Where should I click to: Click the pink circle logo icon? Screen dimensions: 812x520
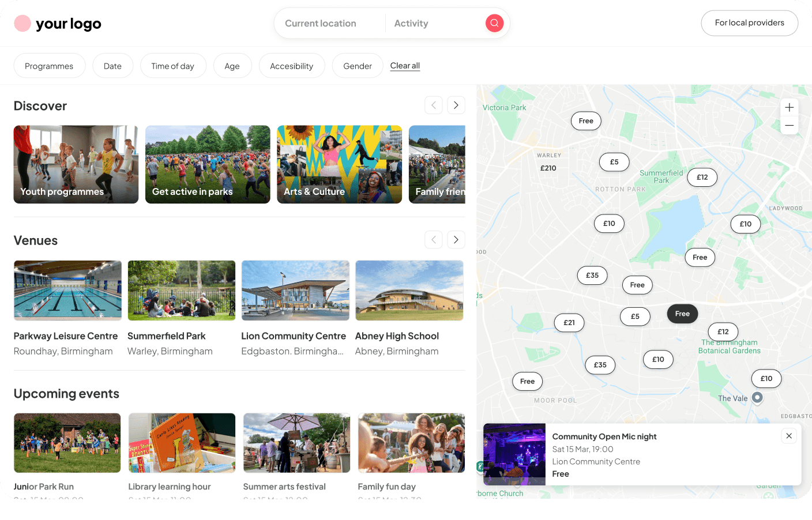[22, 23]
